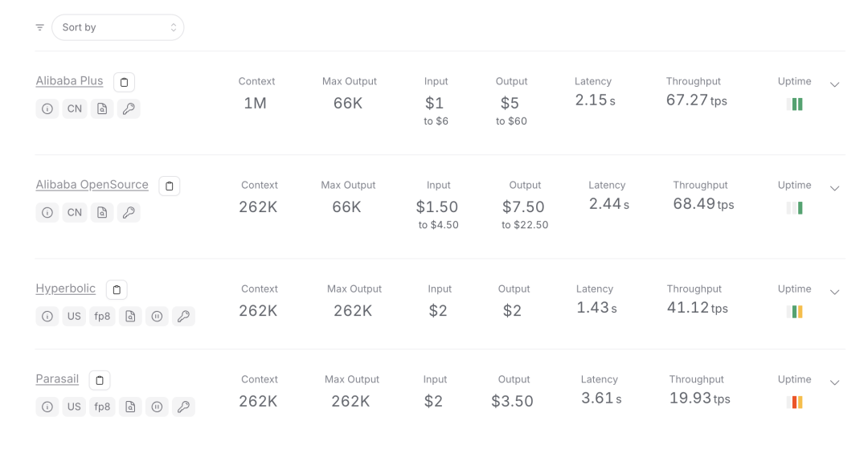This screenshot has height=450, width=868.
Task: Click the key icon under Parasail
Action: click(x=183, y=407)
